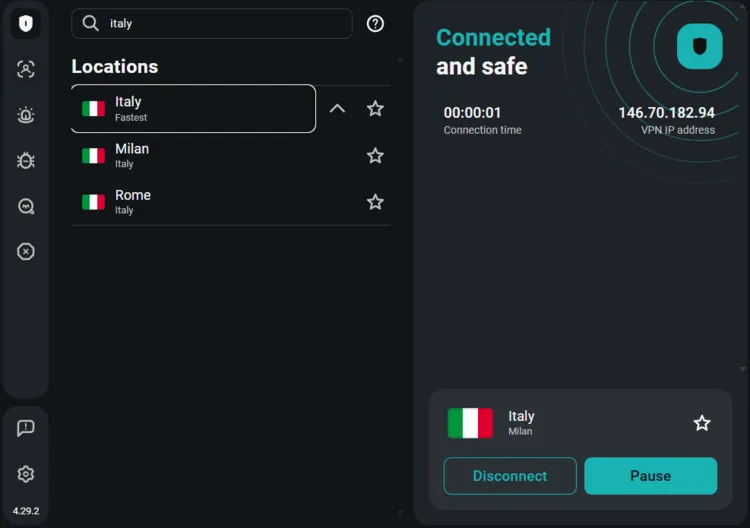Click the Locations heading

[x=115, y=66]
